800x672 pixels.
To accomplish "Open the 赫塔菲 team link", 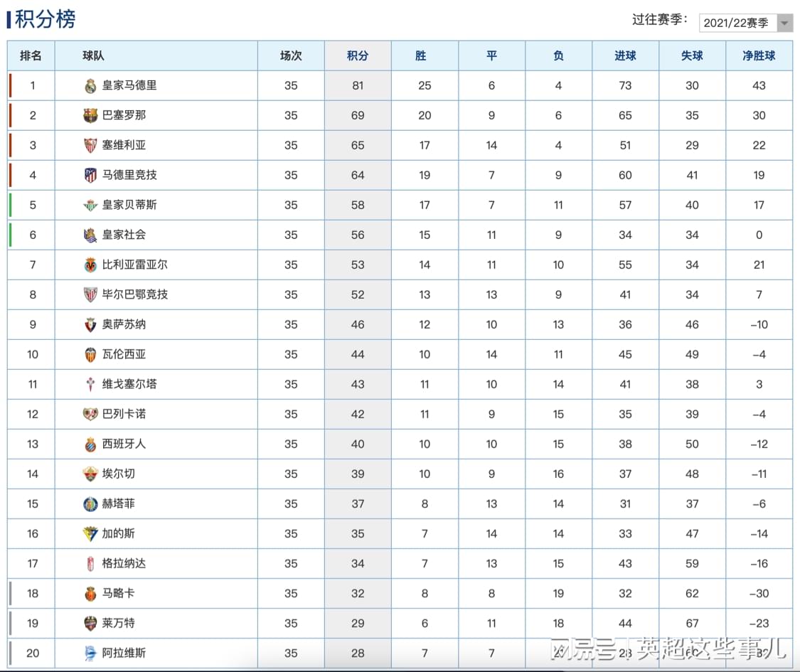I will (x=118, y=503).
